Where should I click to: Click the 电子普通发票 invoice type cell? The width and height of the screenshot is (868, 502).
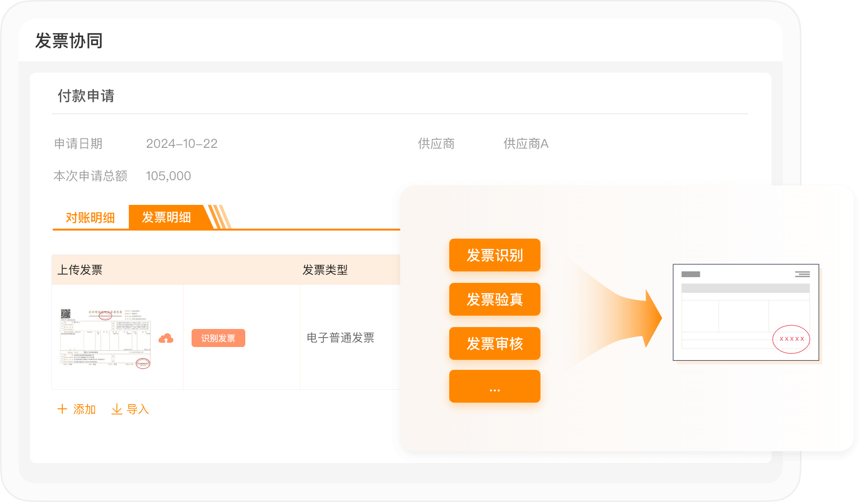tap(340, 338)
